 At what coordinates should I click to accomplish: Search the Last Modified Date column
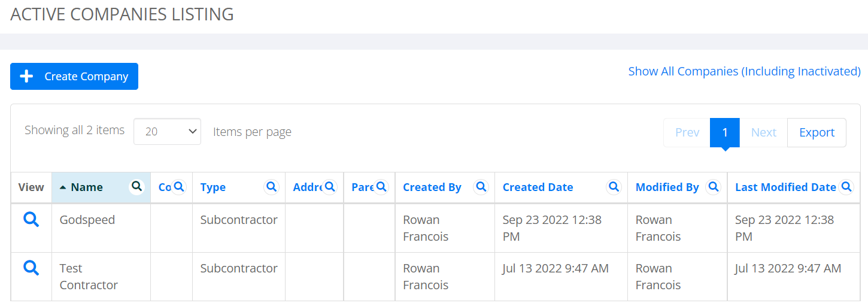[846, 187]
